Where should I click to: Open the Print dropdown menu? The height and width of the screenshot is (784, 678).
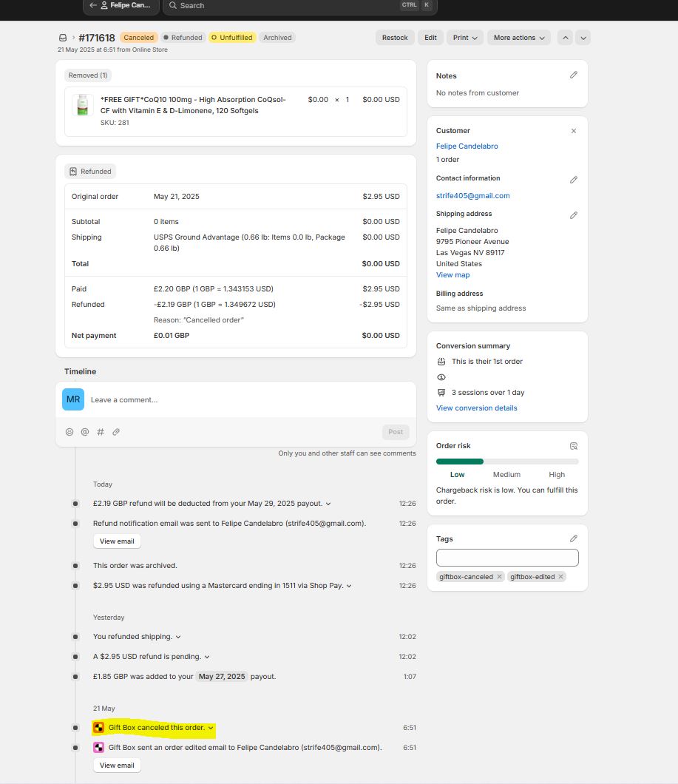click(x=465, y=38)
